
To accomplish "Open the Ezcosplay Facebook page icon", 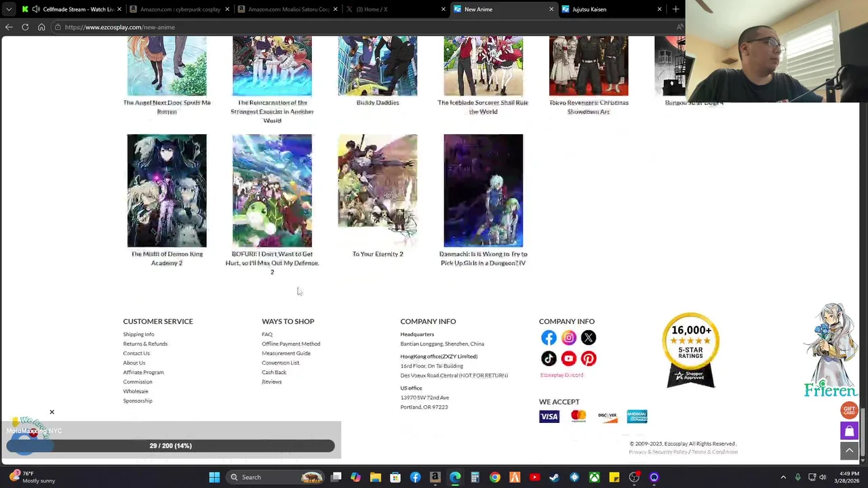I will (x=549, y=338).
